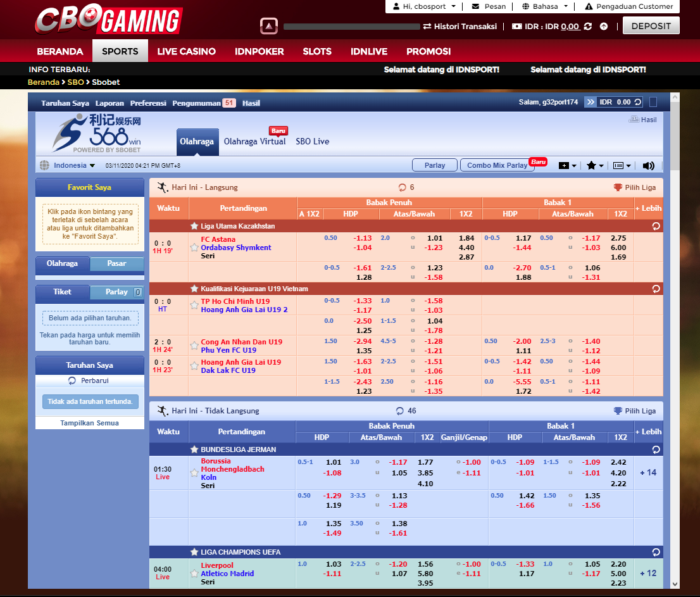Click the 568win Sbobet logo
The image size is (700, 597).
[x=97, y=133]
